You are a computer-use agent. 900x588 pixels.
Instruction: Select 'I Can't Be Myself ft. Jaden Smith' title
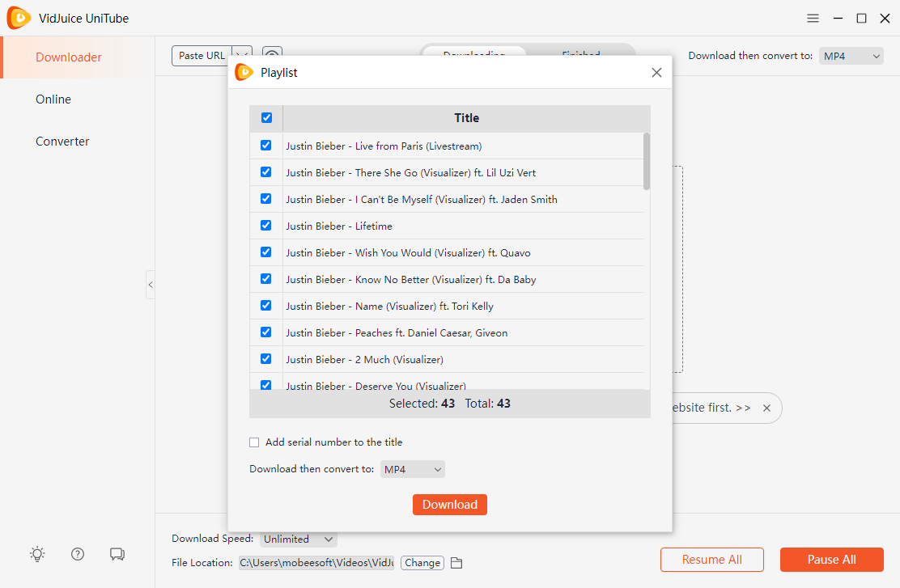[x=422, y=200]
